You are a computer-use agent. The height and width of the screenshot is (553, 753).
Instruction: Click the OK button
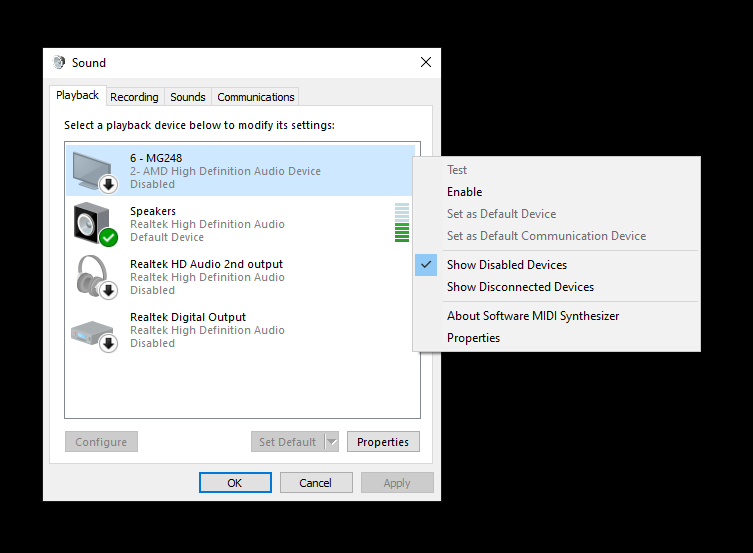(235, 482)
